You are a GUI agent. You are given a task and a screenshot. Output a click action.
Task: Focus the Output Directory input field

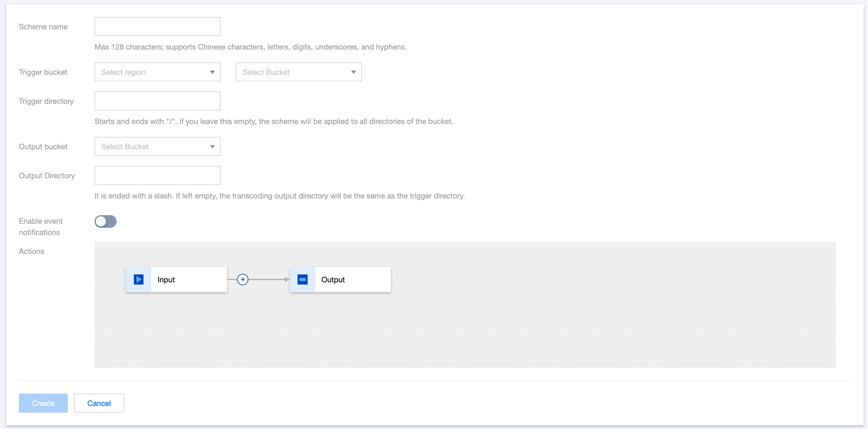pyautogui.click(x=157, y=175)
